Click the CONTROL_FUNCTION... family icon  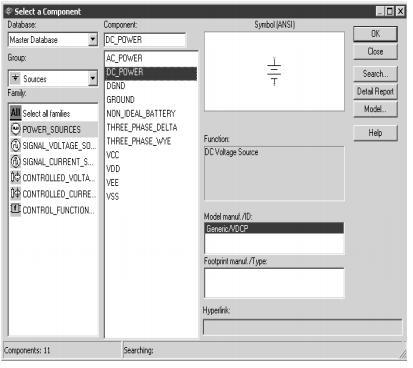[15, 209]
